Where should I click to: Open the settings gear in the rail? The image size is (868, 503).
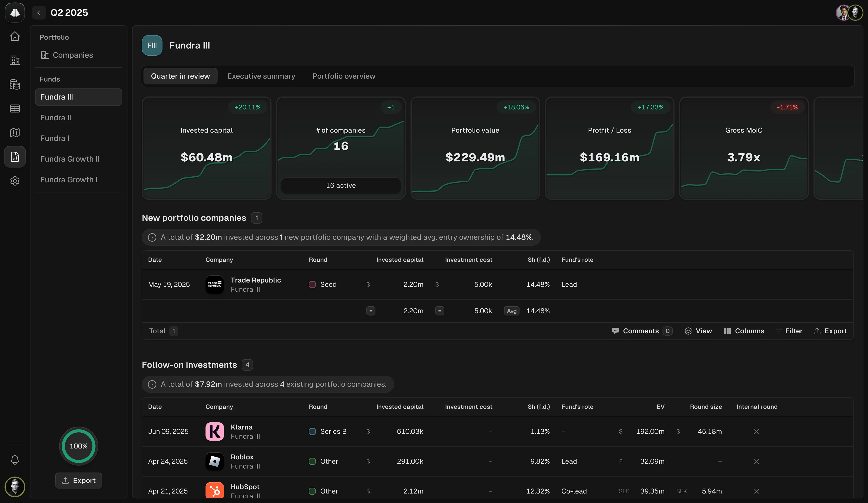pyautogui.click(x=15, y=181)
